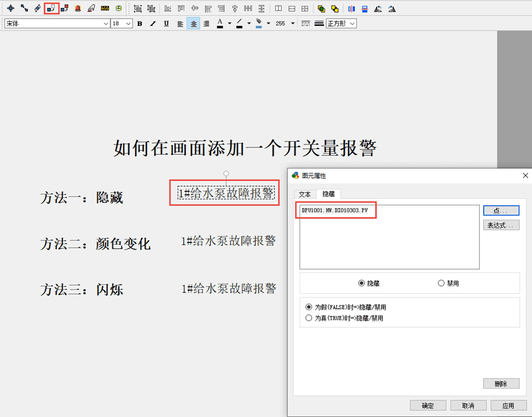
Task: Choose 为假(FALSE)时=>隐藏/禁用 radio
Action: click(x=346, y=307)
